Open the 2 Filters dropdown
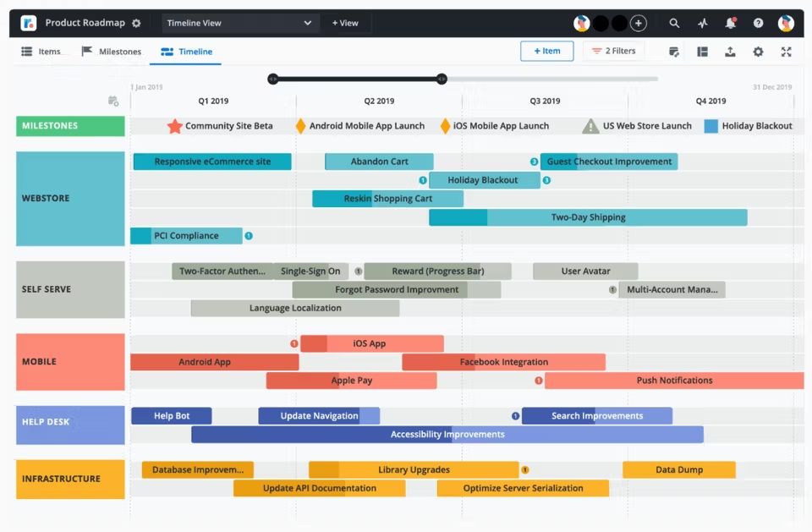 [x=614, y=51]
